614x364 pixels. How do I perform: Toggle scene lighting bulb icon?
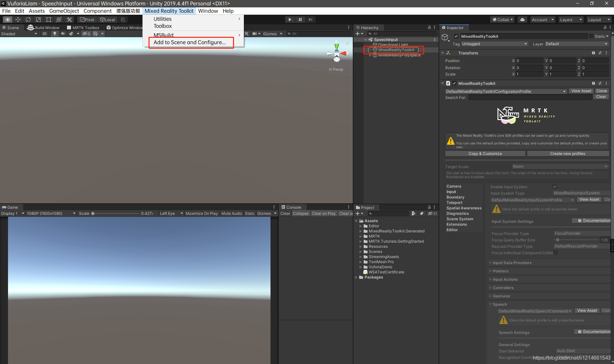[55, 34]
